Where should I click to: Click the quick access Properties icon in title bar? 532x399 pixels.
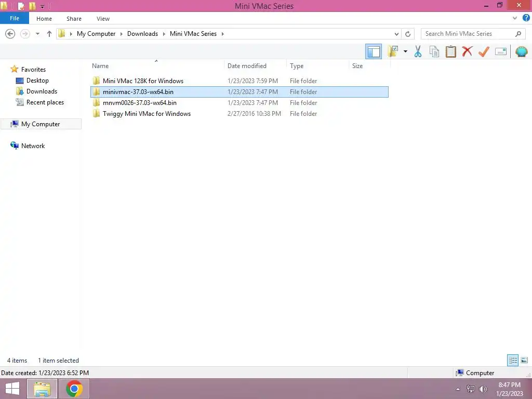tap(21, 6)
